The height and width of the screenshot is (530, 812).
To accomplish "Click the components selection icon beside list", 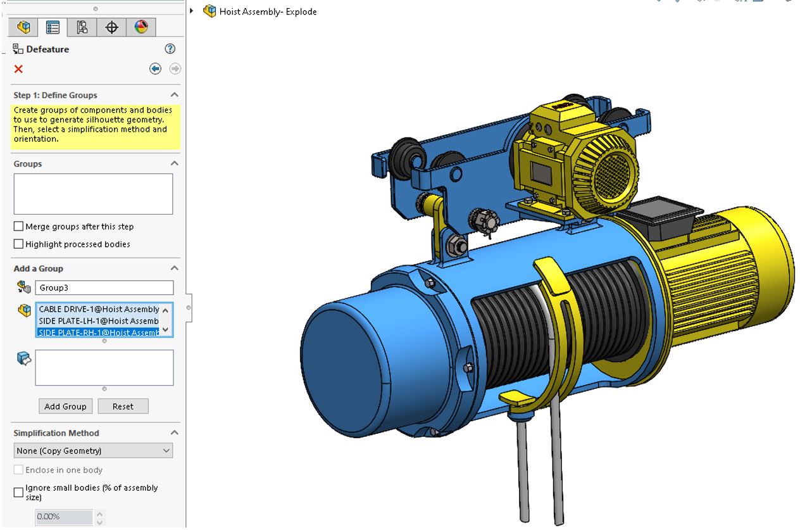I will (24, 310).
